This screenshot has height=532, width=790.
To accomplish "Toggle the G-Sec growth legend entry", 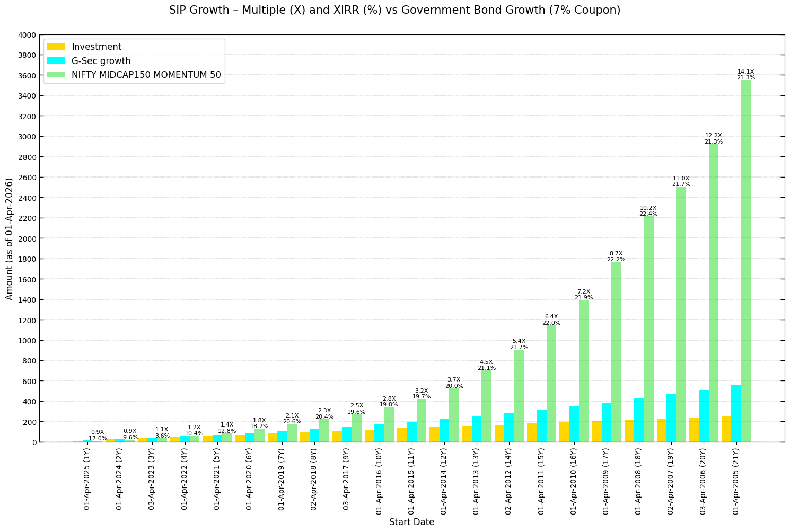I will pos(100,60).
